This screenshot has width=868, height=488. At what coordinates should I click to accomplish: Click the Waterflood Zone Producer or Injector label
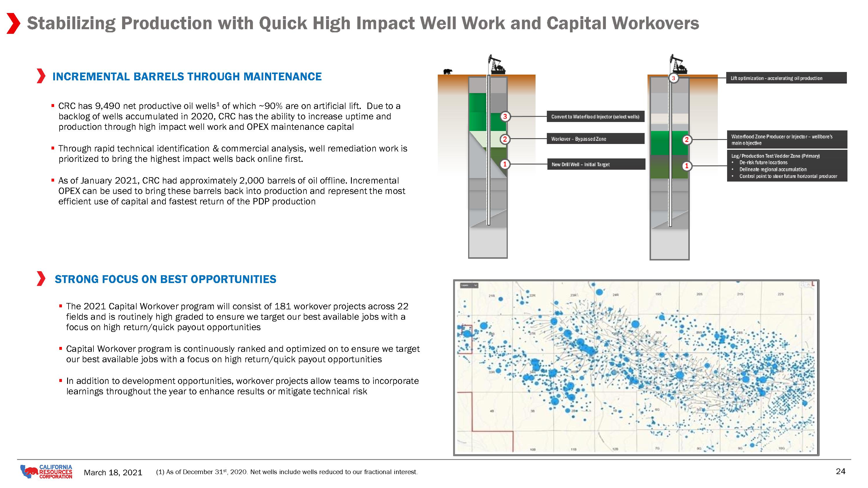coord(787,139)
